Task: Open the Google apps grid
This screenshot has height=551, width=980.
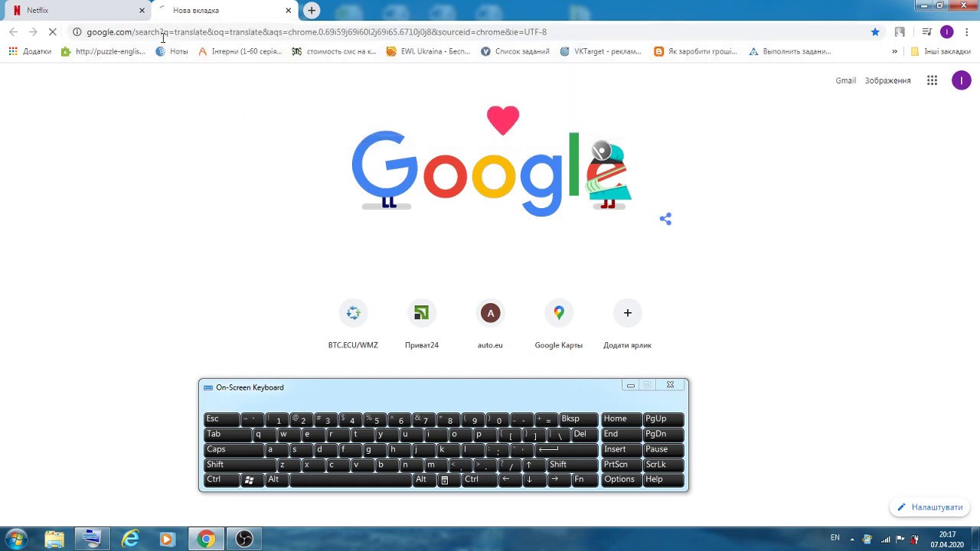Action: click(932, 80)
